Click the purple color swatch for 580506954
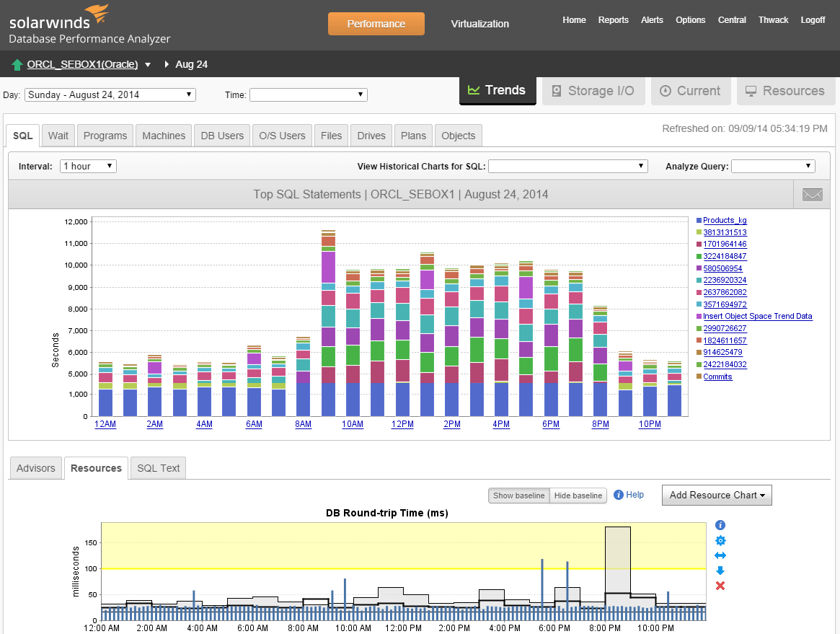 [x=698, y=268]
